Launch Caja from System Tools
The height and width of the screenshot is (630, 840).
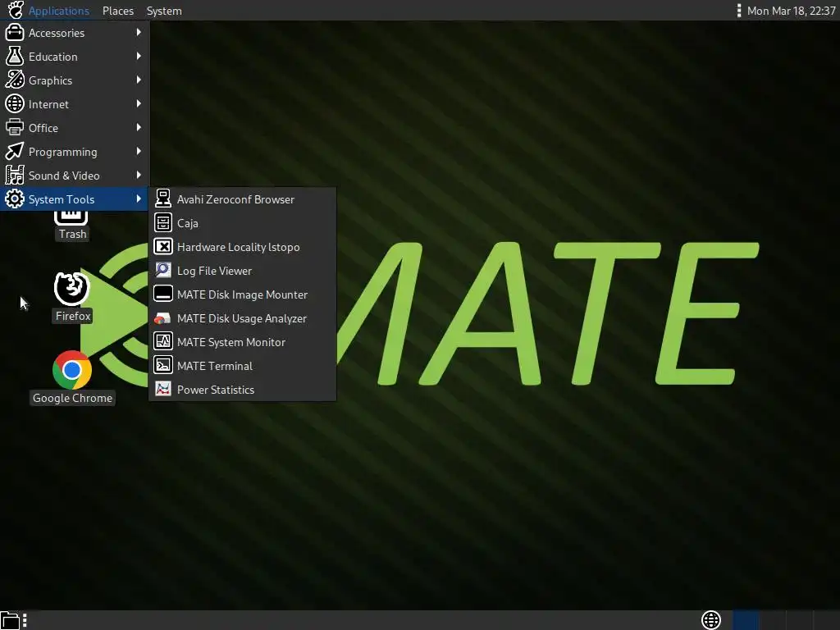point(242,223)
